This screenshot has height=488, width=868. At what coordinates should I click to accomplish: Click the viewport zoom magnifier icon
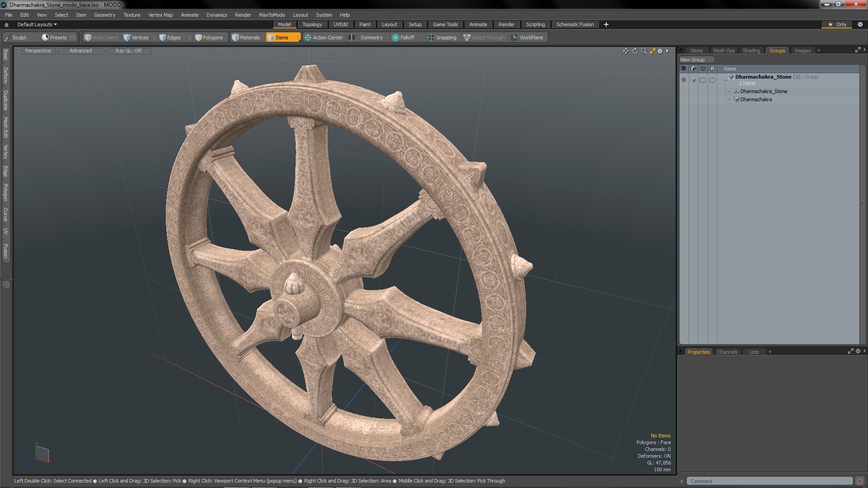(644, 51)
